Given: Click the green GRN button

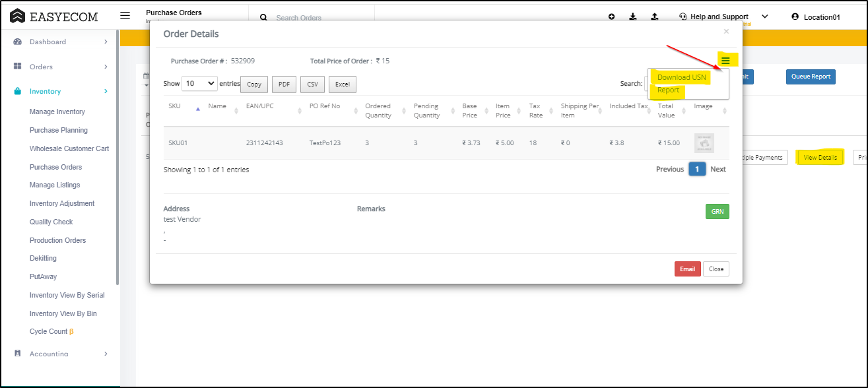Looking at the screenshot, I should [717, 211].
